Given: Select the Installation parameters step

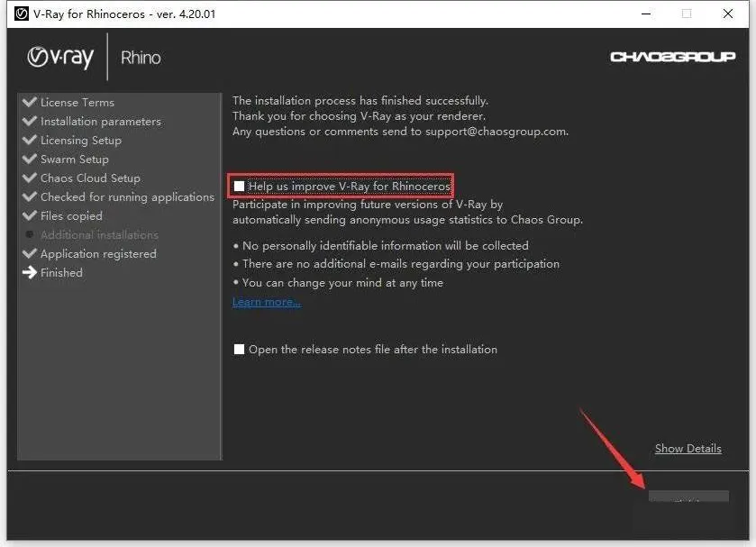Looking at the screenshot, I should [x=101, y=122].
